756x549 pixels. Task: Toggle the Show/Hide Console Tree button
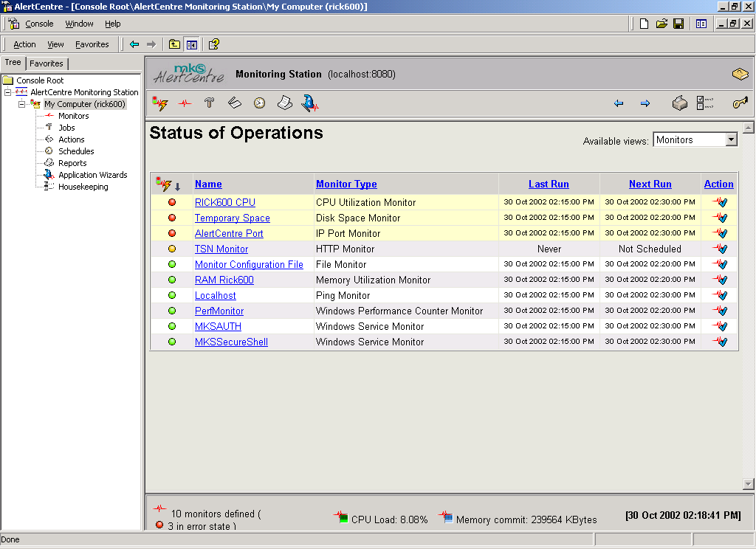tap(192, 44)
